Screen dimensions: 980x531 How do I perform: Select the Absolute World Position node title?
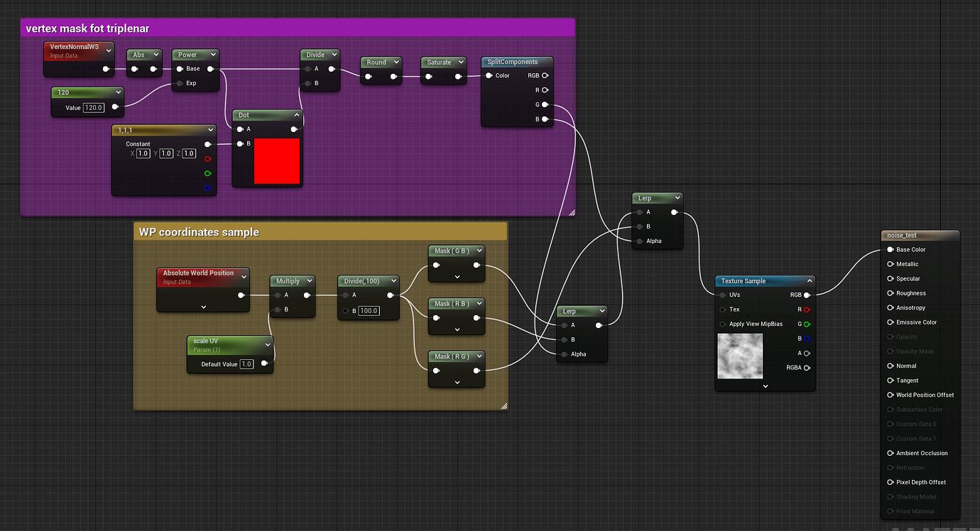198,273
